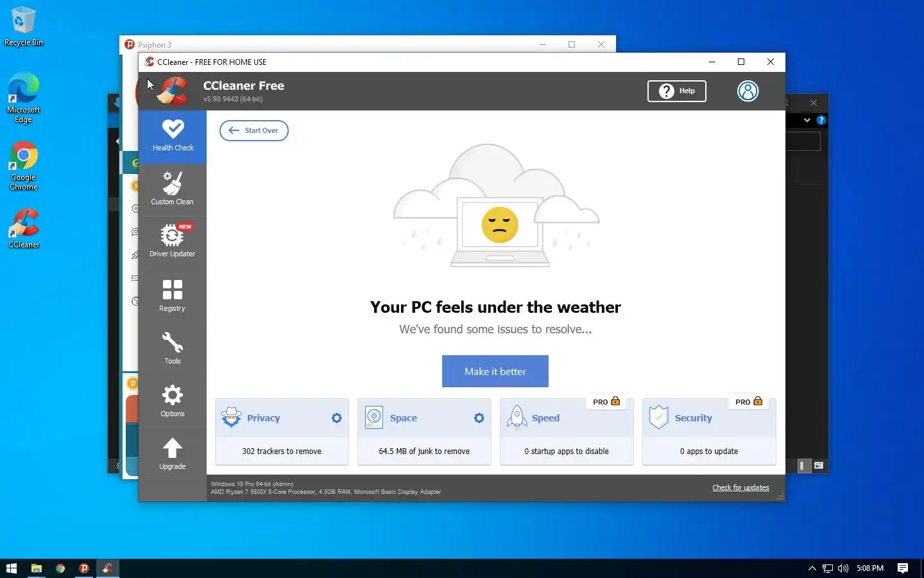Screen dimensions: 924x578
Task: Click the version number v5.90.9443 text
Action: point(233,99)
